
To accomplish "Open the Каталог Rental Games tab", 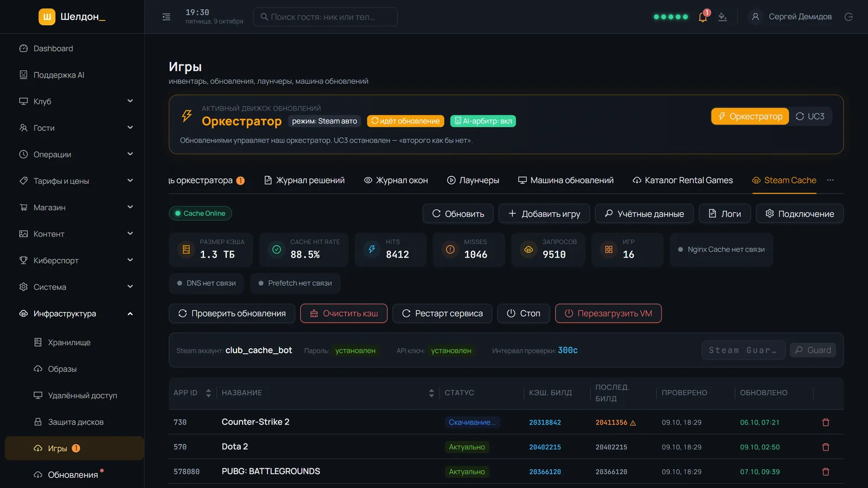I will click(x=682, y=180).
